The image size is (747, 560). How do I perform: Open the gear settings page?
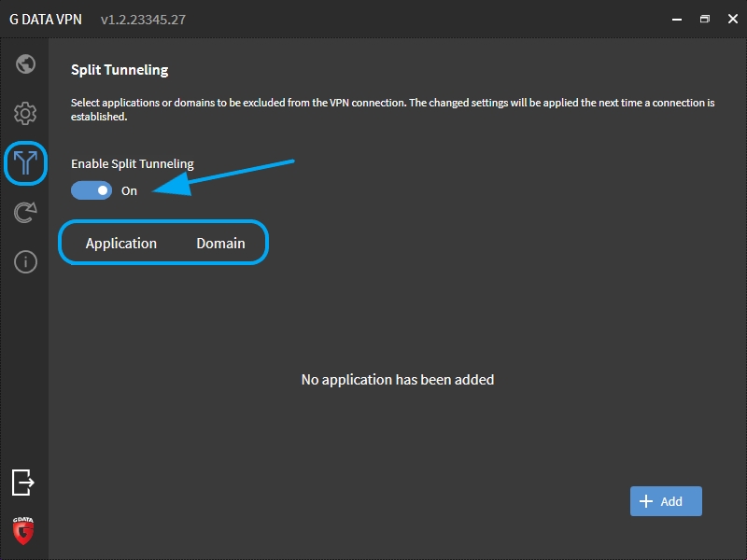[x=25, y=113]
